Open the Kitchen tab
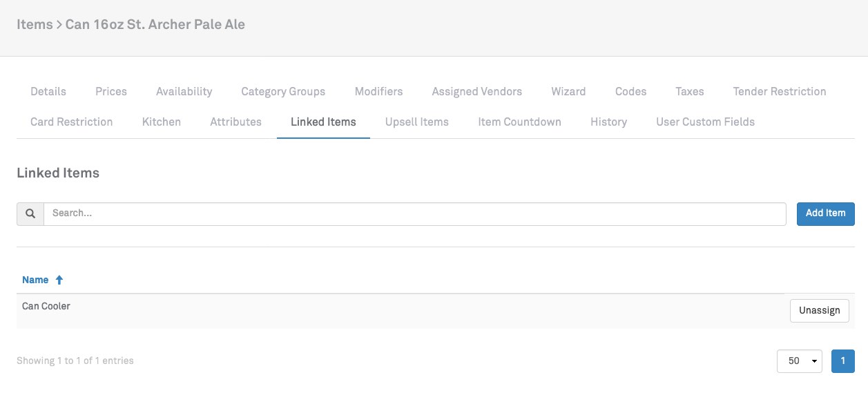This screenshot has height=393, width=868. [x=162, y=122]
